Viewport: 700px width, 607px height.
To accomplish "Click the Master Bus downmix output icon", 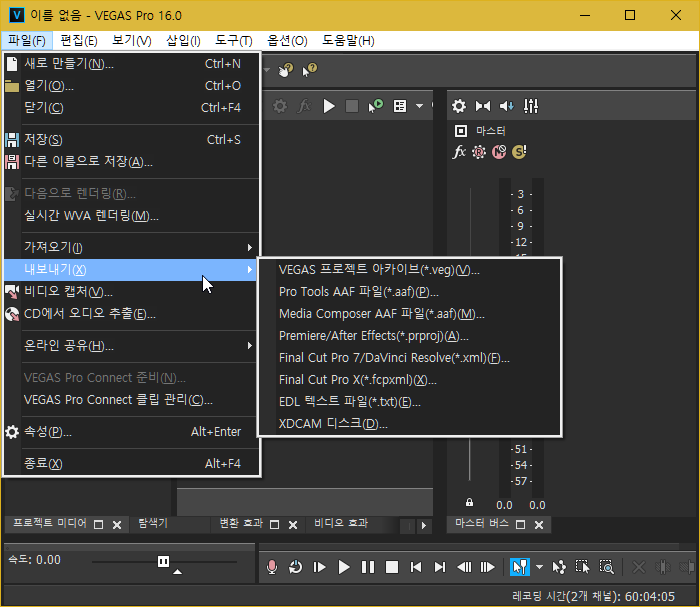I will coord(483,106).
